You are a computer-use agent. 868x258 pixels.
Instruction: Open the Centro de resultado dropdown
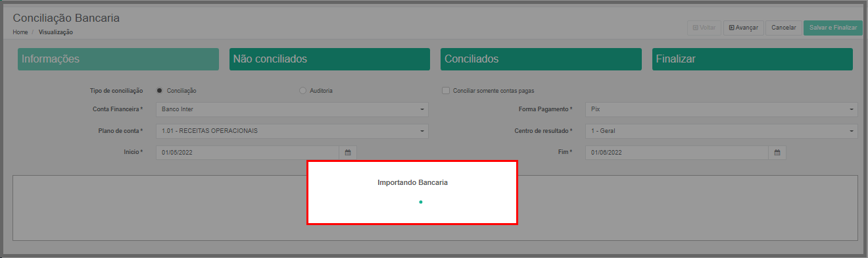pyautogui.click(x=721, y=131)
